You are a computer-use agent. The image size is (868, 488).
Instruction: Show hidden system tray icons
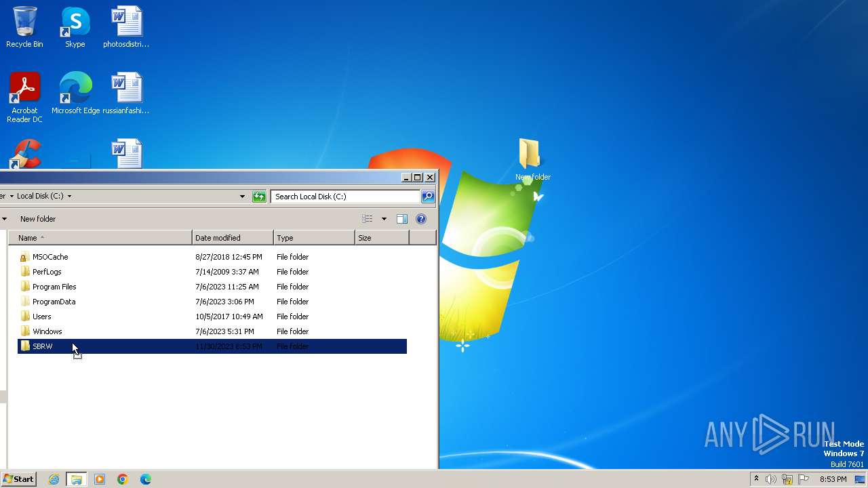pyautogui.click(x=756, y=479)
